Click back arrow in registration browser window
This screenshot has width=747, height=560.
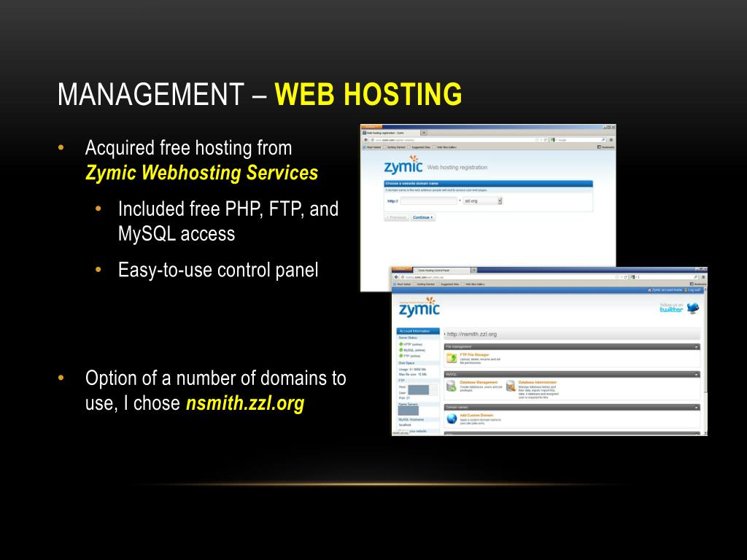click(x=366, y=140)
